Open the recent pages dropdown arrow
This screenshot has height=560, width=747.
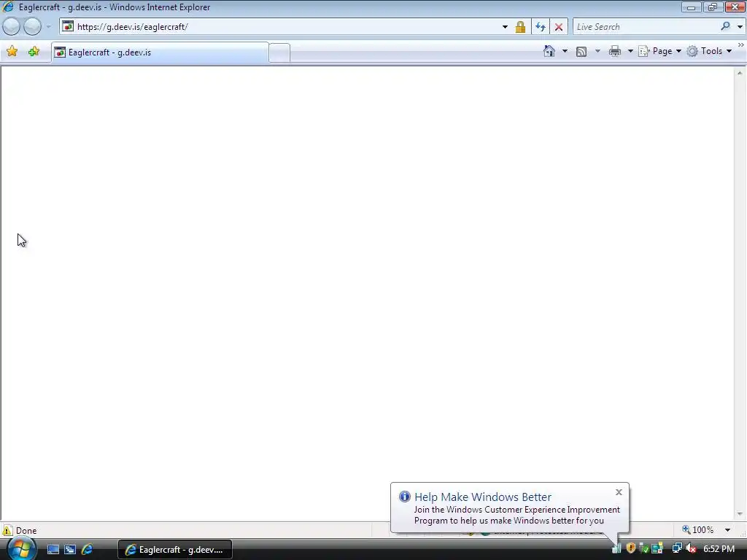pyautogui.click(x=49, y=27)
